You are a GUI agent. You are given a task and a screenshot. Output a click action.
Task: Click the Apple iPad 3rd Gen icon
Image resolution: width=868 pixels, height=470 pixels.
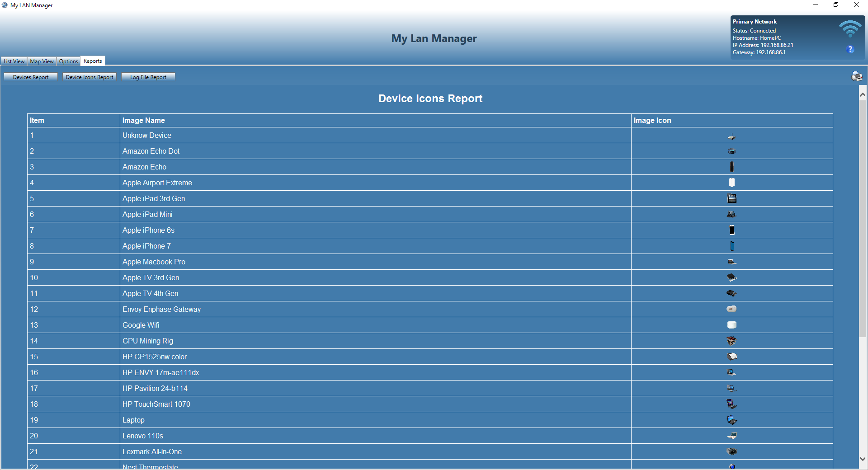coord(731,198)
